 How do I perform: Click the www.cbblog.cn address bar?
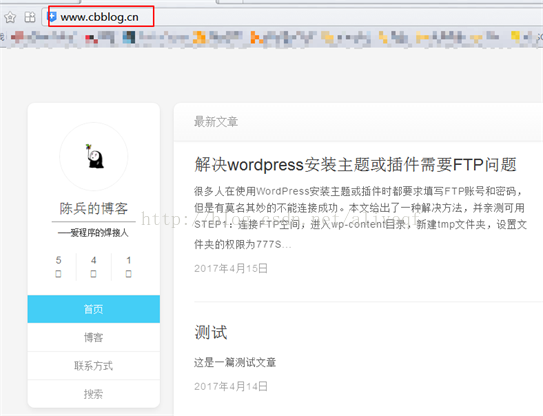[x=291, y=17]
